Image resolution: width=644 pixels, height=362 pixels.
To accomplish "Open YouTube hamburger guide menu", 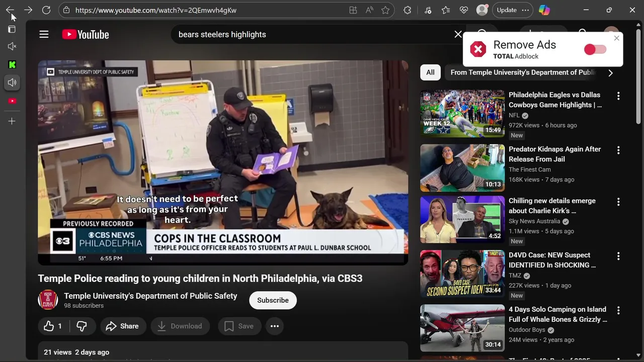I will [x=44, y=34].
